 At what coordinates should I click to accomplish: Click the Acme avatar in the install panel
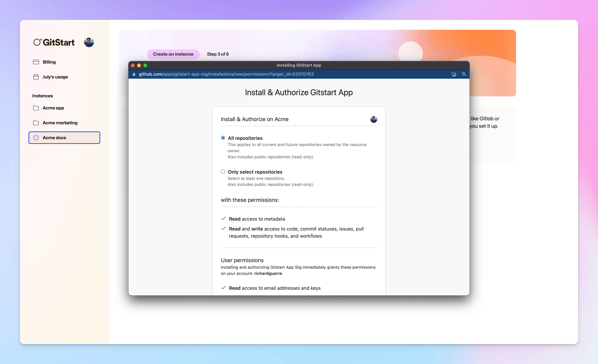[x=373, y=119]
